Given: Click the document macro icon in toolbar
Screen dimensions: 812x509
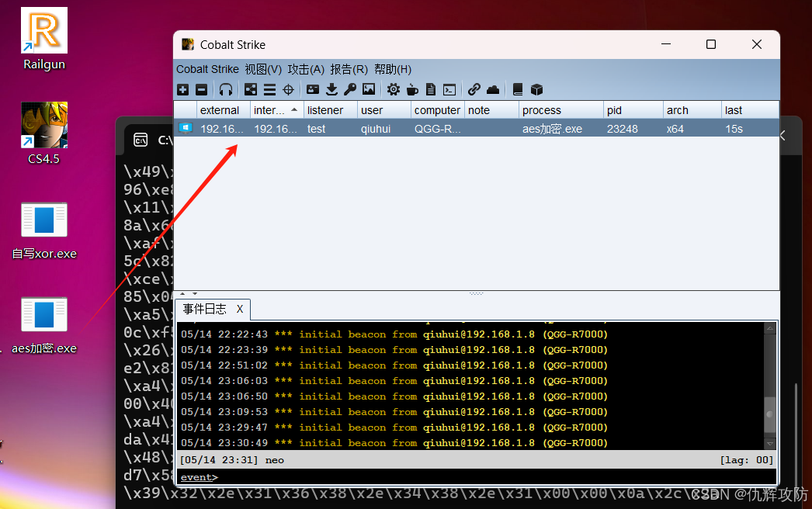Looking at the screenshot, I should 430,89.
